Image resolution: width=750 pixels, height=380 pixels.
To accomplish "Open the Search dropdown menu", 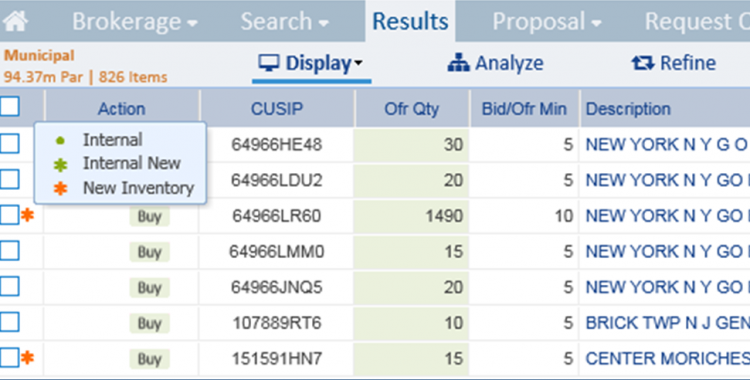I will [x=285, y=22].
